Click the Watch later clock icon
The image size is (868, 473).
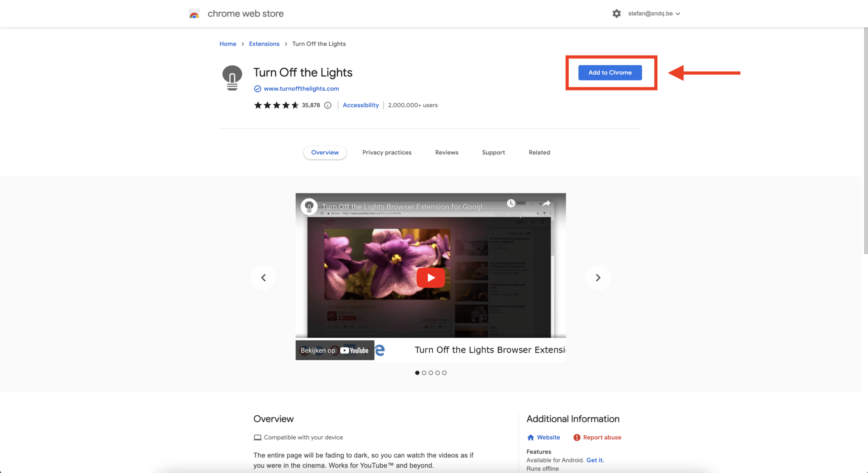click(x=511, y=204)
